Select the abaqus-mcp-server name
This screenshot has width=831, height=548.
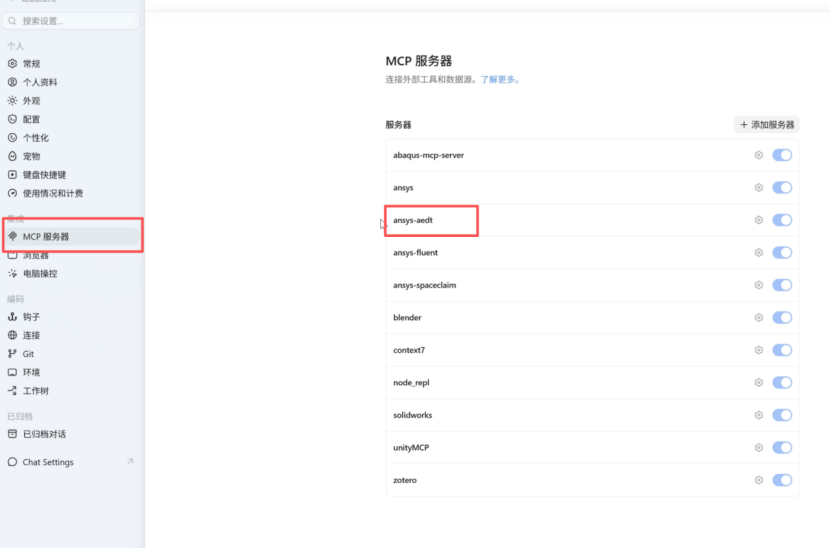(x=428, y=155)
